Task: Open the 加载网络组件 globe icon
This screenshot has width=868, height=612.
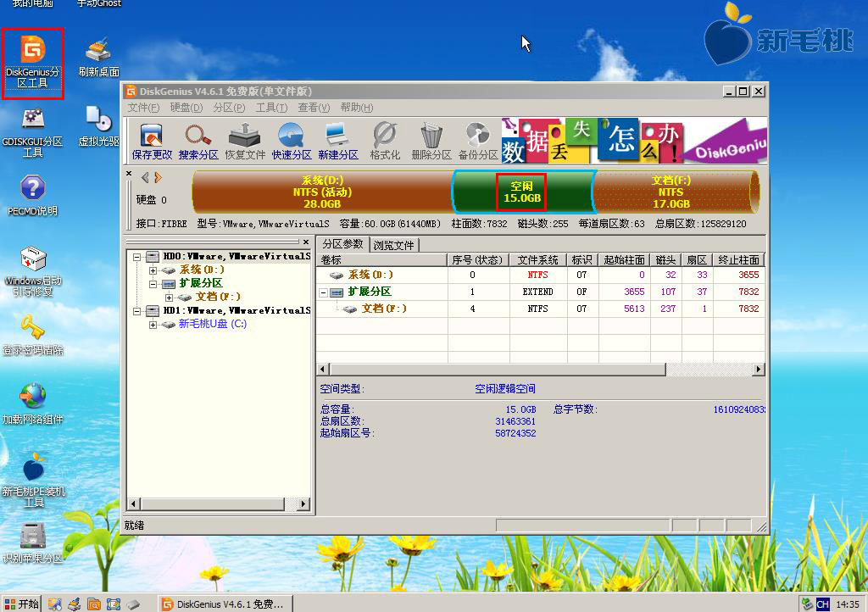Action: [x=33, y=404]
